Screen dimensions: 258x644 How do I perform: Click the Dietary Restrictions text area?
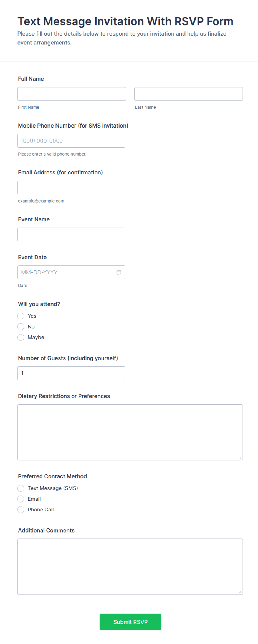point(130,432)
